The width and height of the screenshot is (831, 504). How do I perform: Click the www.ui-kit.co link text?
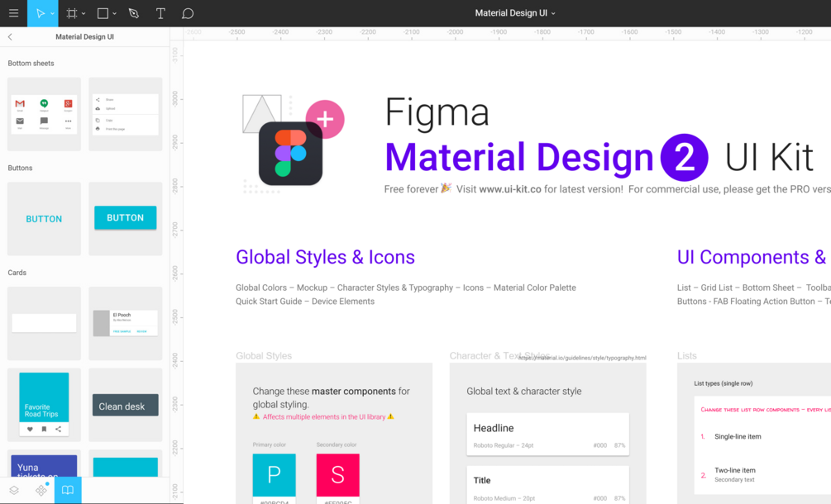pyautogui.click(x=510, y=189)
